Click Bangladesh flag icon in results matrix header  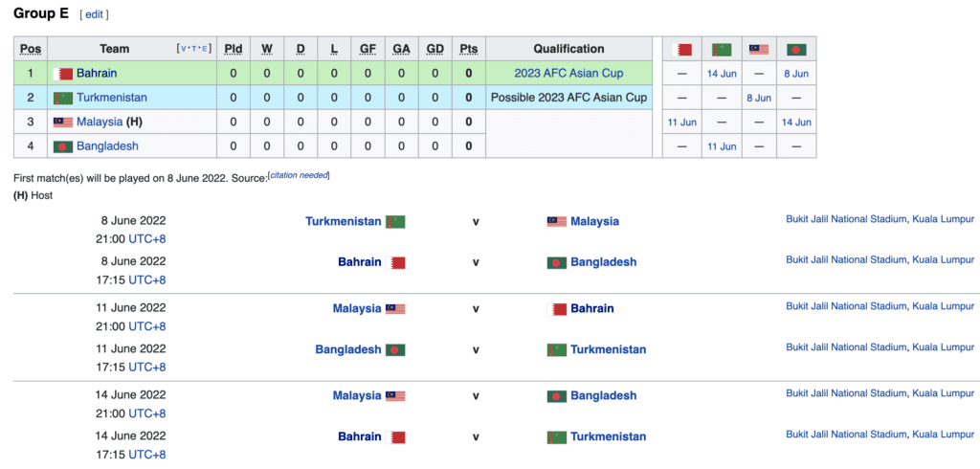click(796, 50)
